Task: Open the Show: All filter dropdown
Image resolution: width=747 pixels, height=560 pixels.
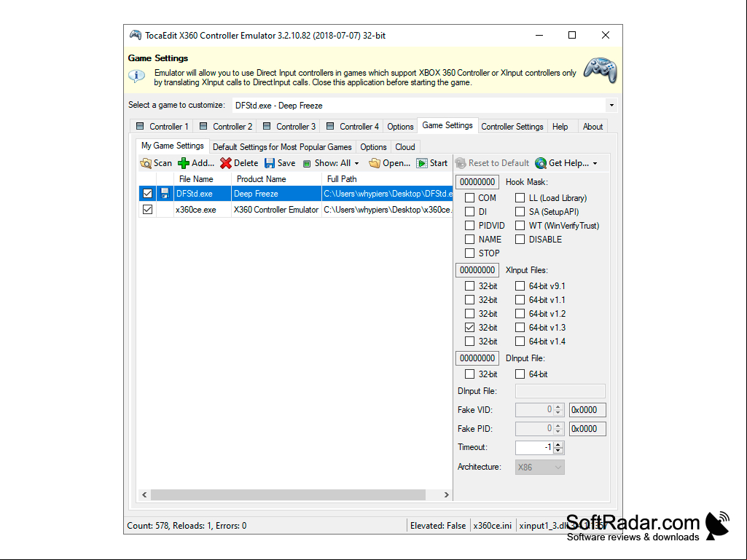Action: 332,163
